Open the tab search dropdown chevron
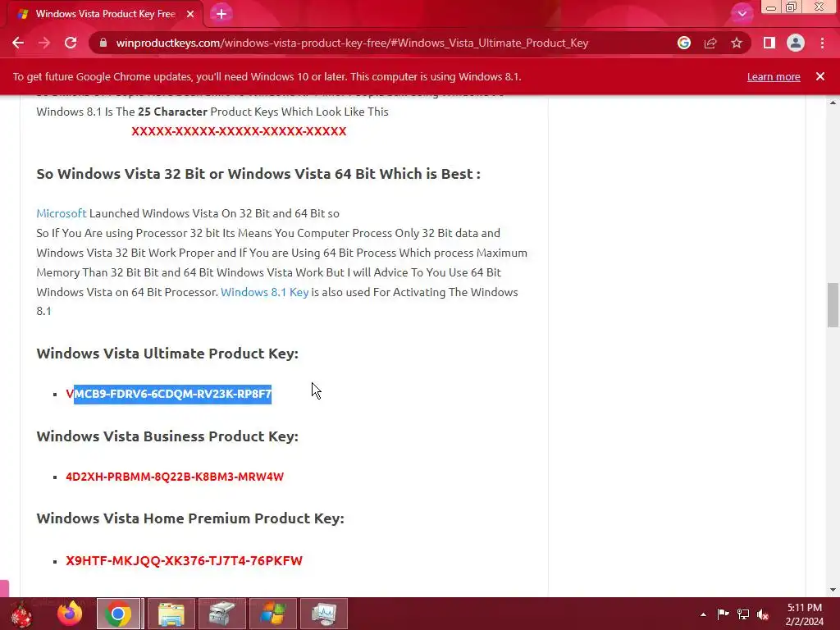 pyautogui.click(x=742, y=14)
